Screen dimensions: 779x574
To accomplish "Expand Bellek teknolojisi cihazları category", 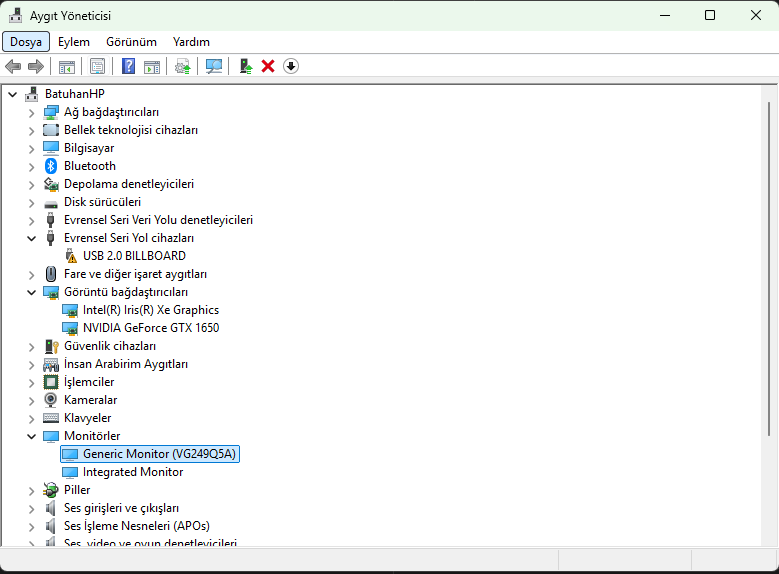I will tap(31, 131).
